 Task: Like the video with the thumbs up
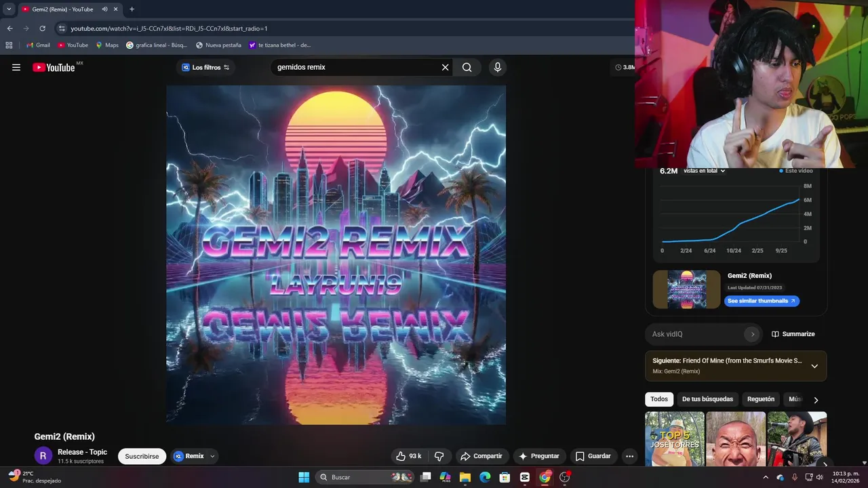(408, 456)
